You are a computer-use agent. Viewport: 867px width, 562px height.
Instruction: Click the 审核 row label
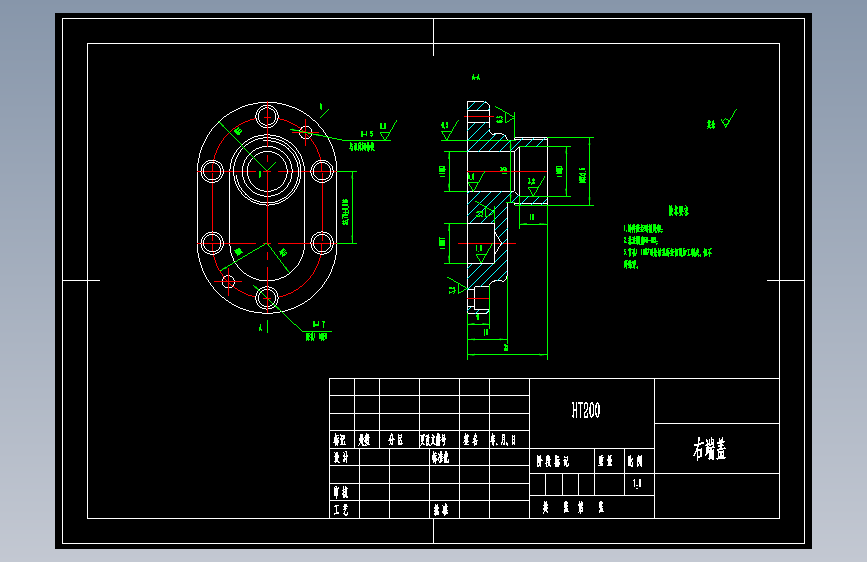coord(341,492)
